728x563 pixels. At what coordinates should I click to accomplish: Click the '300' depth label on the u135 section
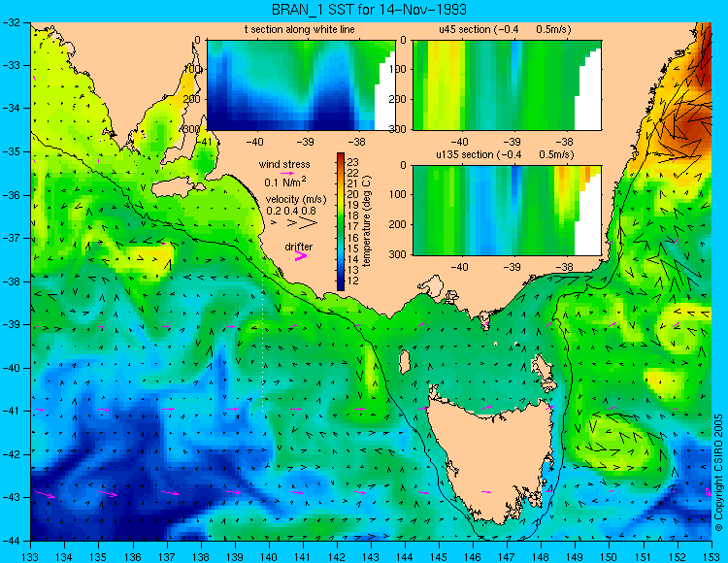click(398, 254)
